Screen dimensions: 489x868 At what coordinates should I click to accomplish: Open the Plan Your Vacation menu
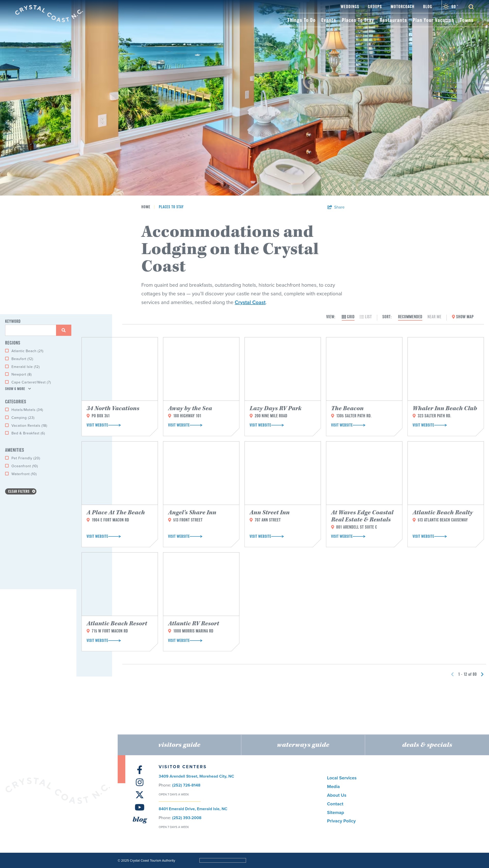click(433, 20)
